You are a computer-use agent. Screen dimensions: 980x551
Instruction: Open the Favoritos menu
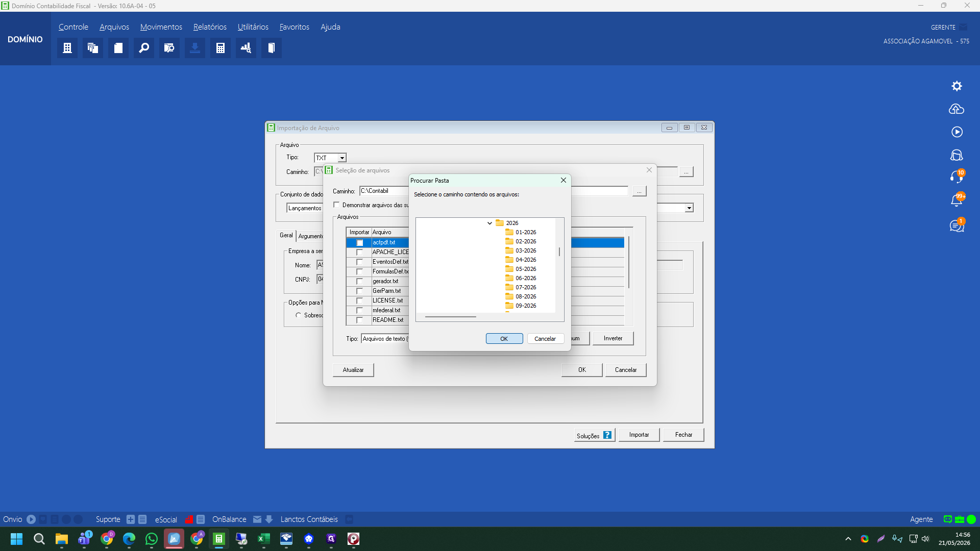click(295, 27)
